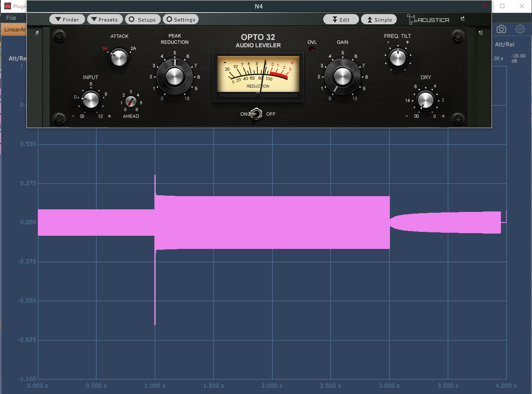
Task: Close the N4 plugin window
Action: click(485, 6)
